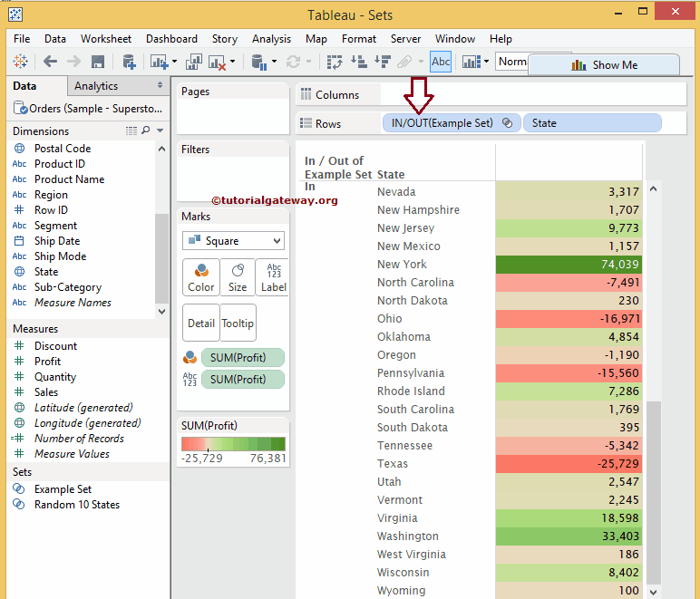
Task: Open the Size control on Marks card
Action: coord(237,277)
